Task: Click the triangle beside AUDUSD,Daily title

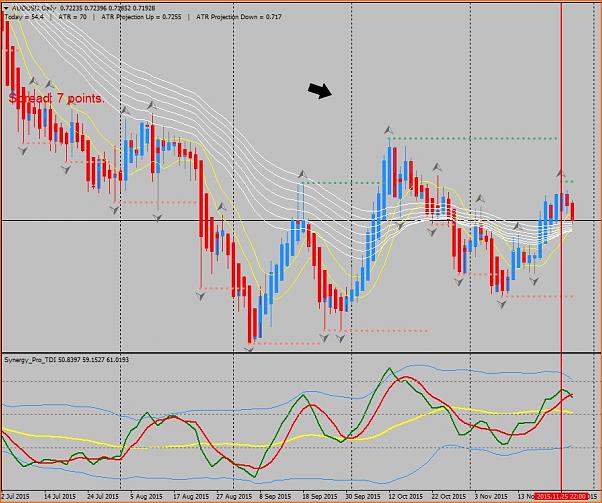Action: [x=7, y=8]
